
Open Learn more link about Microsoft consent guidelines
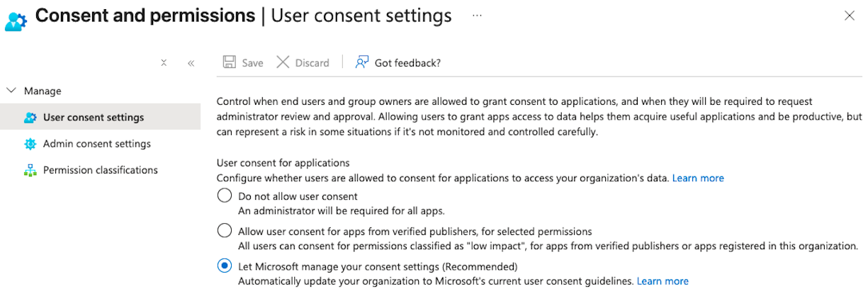[662, 281]
